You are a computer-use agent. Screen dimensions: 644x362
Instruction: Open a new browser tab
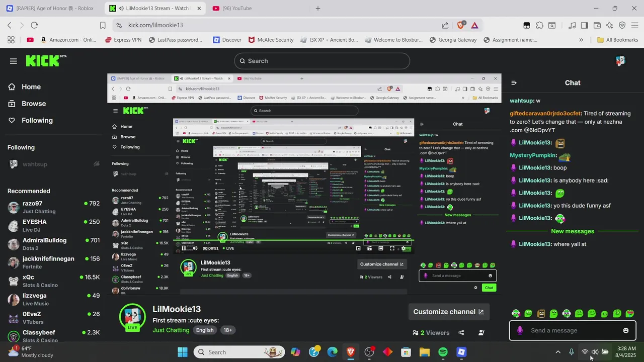[317, 8]
